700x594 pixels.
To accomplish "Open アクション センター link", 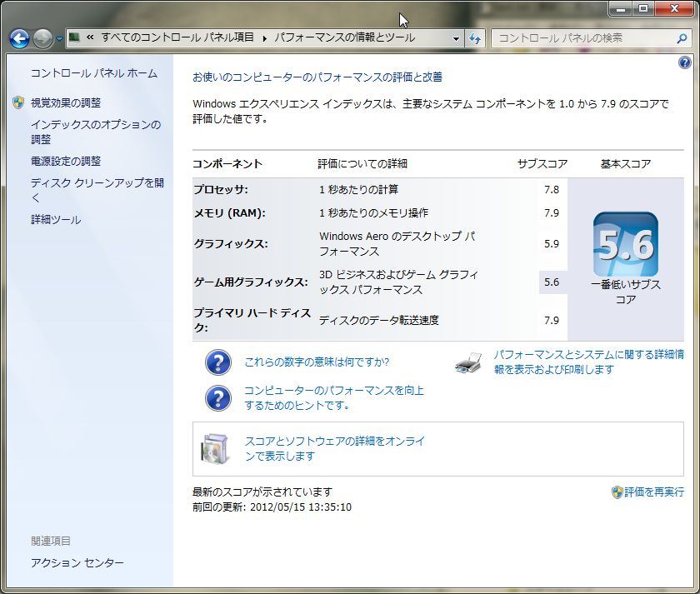I will [x=77, y=563].
